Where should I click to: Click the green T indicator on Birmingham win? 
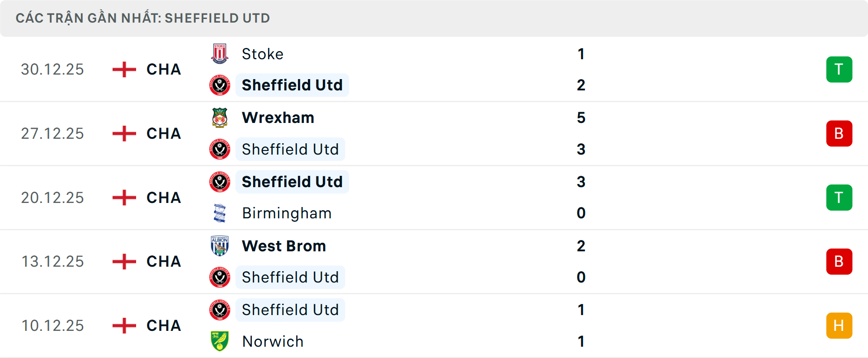tap(839, 198)
